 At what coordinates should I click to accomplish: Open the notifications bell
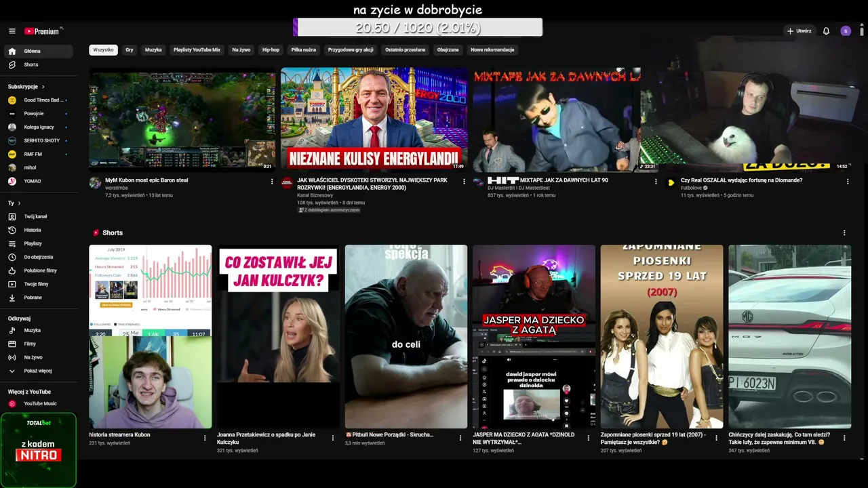(x=826, y=31)
